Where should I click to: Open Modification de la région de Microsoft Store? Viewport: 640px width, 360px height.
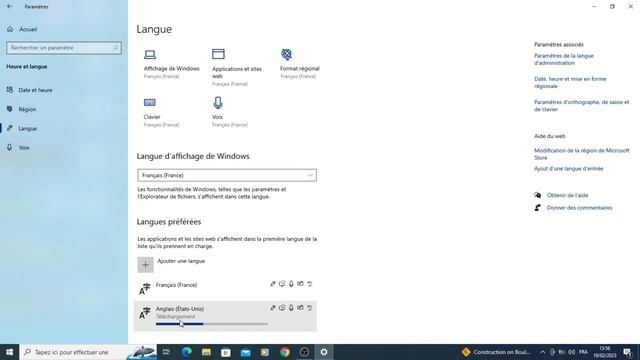(x=582, y=154)
